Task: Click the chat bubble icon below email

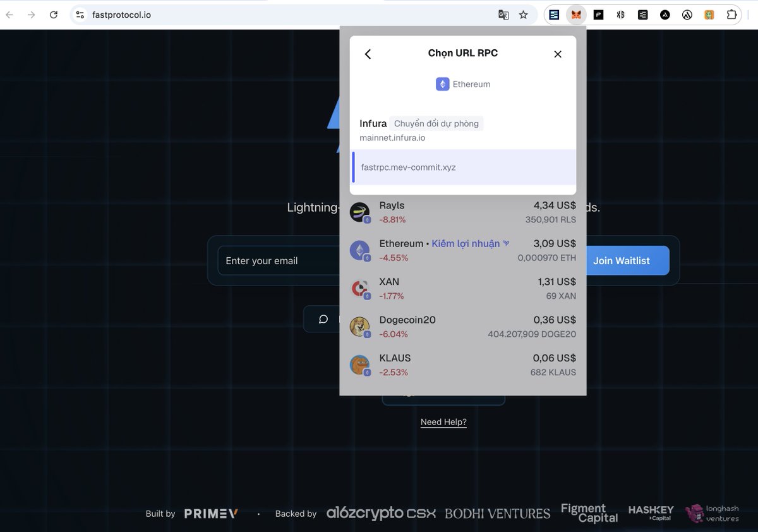Action: click(x=323, y=319)
